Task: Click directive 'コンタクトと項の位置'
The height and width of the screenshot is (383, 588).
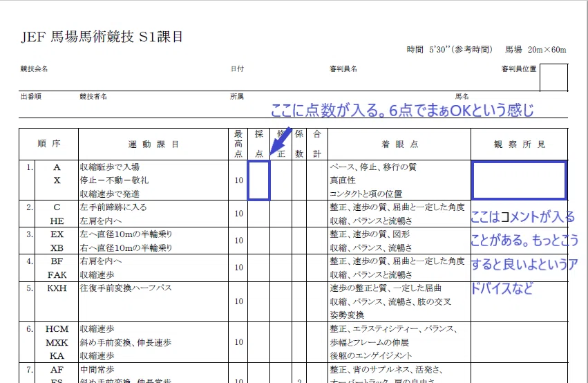Action: (366, 194)
